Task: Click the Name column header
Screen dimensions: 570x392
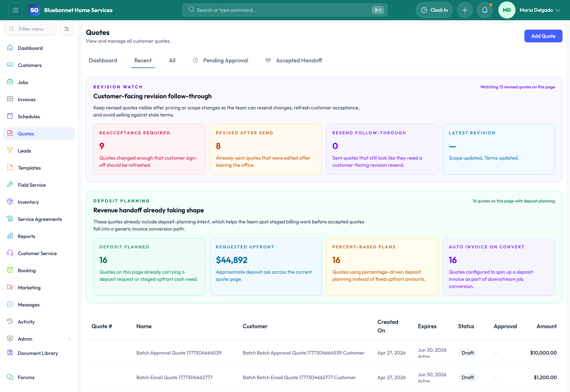Action: [x=144, y=326]
